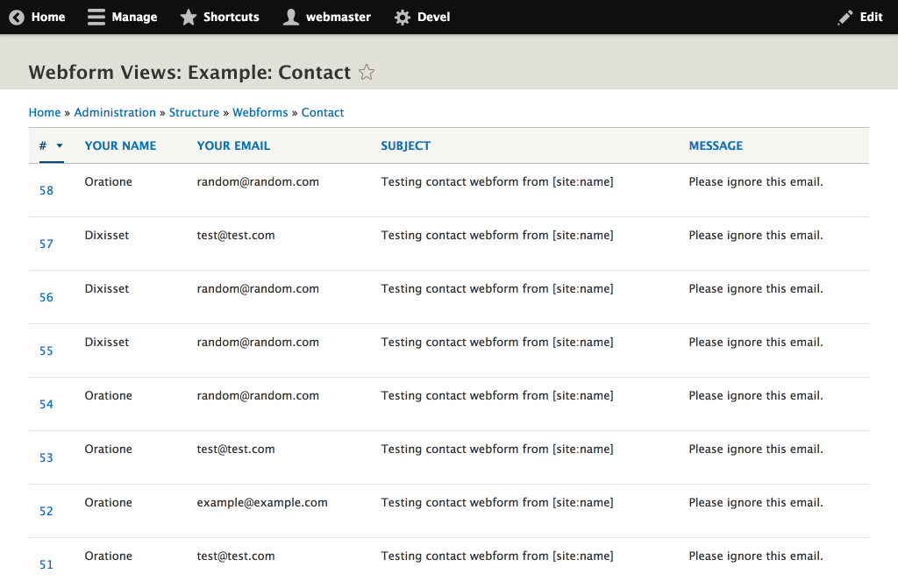
Task: Sort by Message column header
Action: [716, 146]
